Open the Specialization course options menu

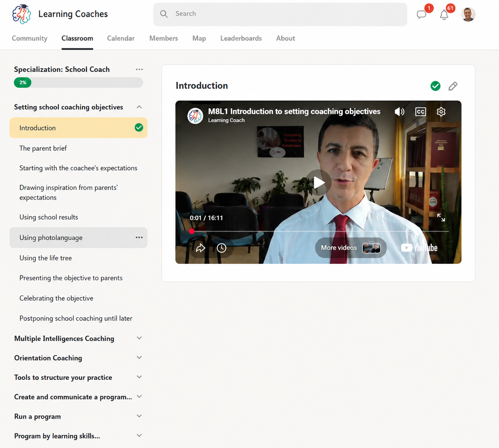coord(139,69)
